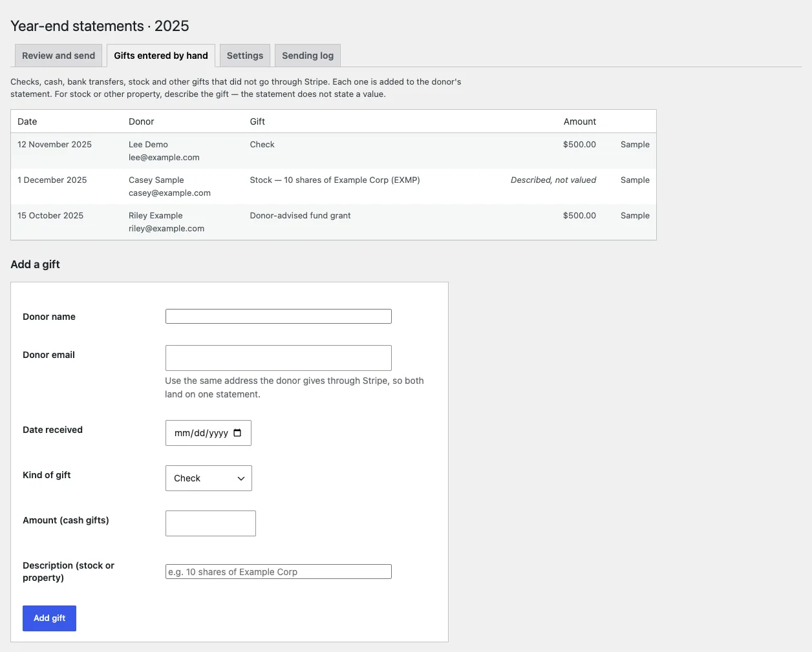This screenshot has height=652, width=812.
Task: Click donor name Casey Sample
Action: coord(156,180)
